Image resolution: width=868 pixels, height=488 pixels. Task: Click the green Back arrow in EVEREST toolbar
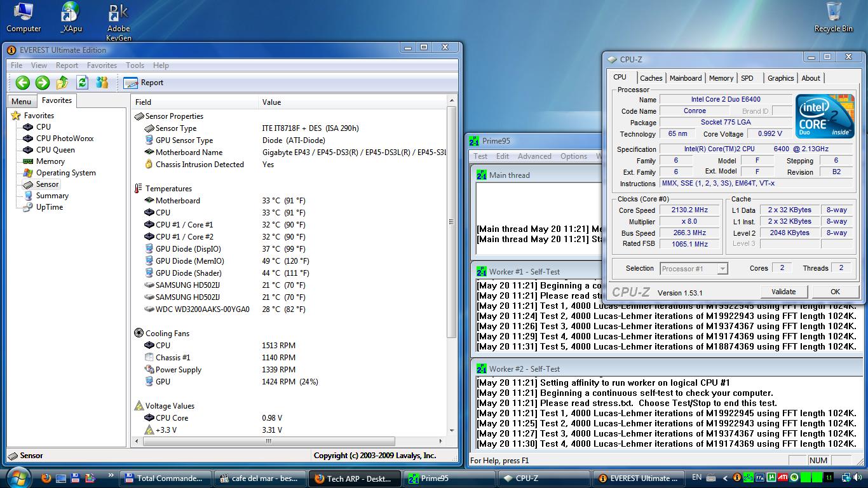coord(23,83)
